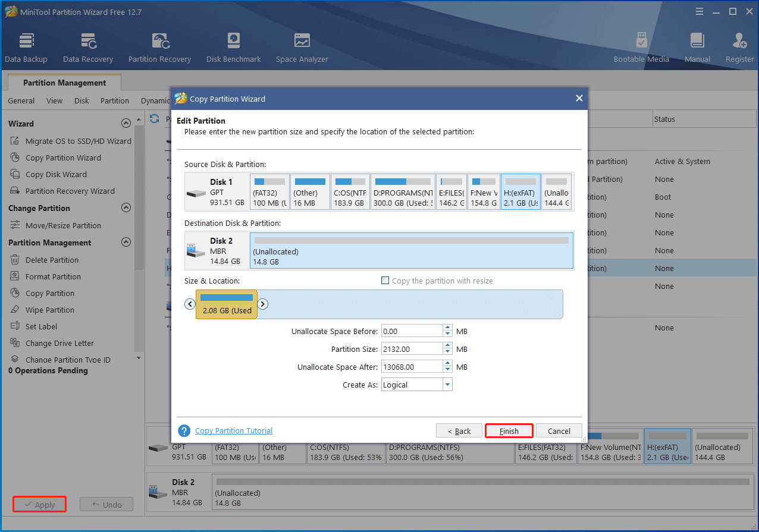The width and height of the screenshot is (759, 532).
Task: Select the (FAT32) 100 MB source partition block
Action: [x=270, y=191]
